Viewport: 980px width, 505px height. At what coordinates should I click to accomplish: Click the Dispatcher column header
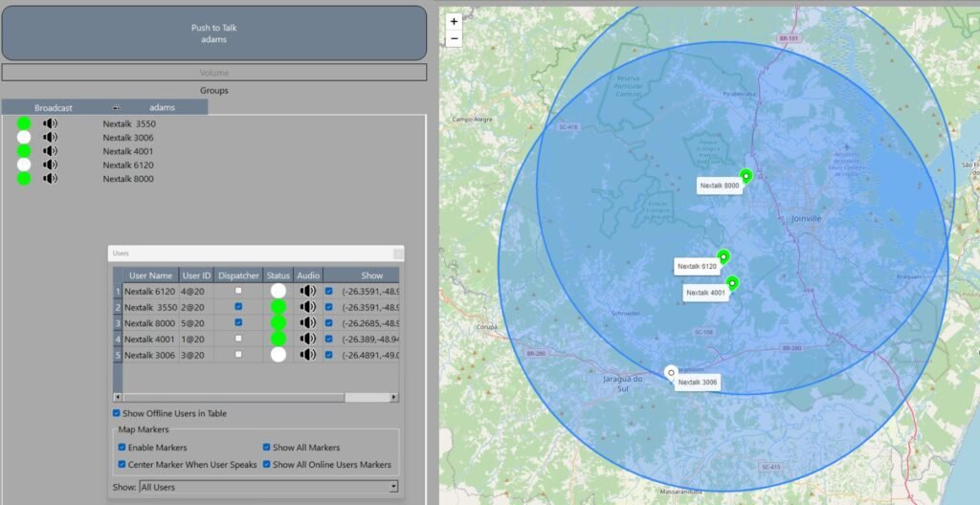point(238,275)
